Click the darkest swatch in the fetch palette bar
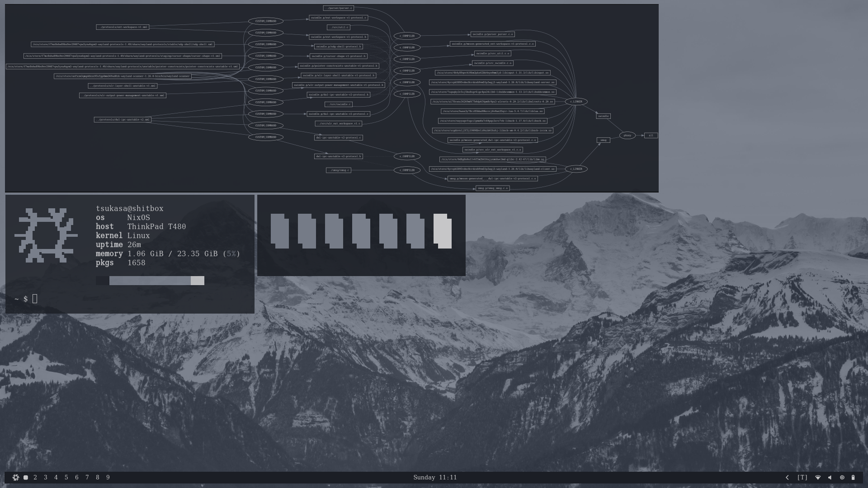868x488 pixels. (x=103, y=281)
